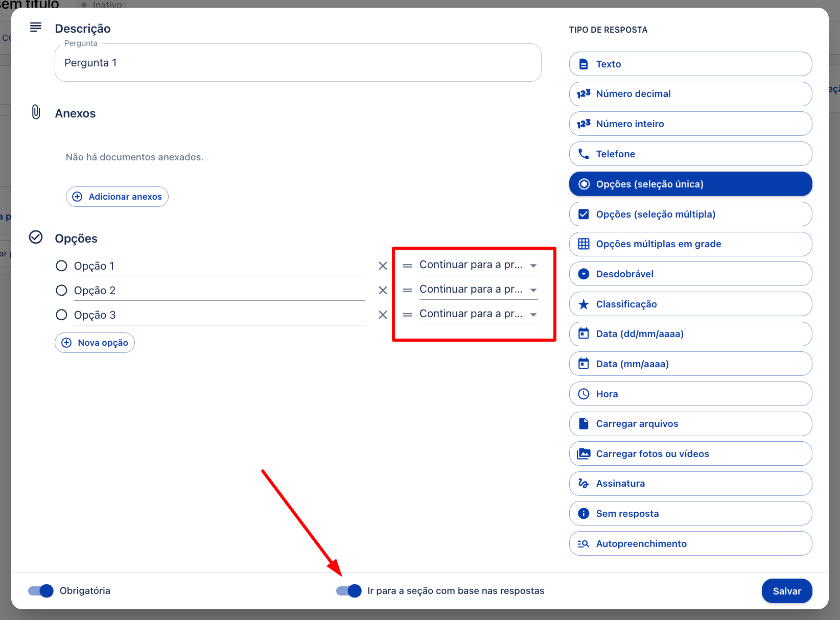Click the clock icon for Hora
The width and height of the screenshot is (840, 620).
(584, 394)
